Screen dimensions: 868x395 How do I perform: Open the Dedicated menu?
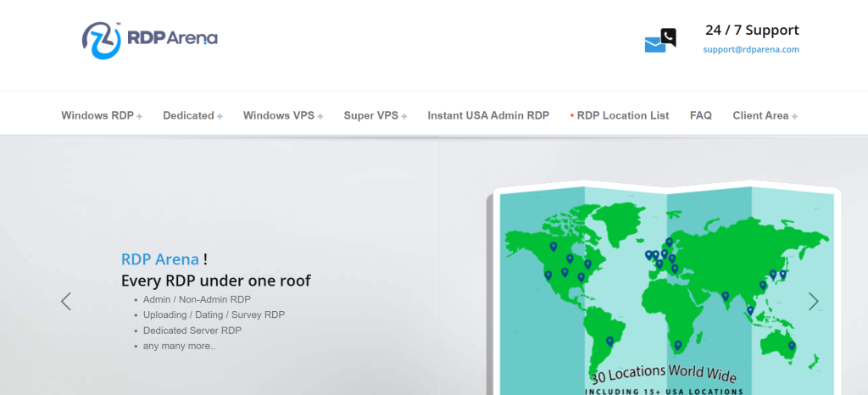click(x=188, y=115)
